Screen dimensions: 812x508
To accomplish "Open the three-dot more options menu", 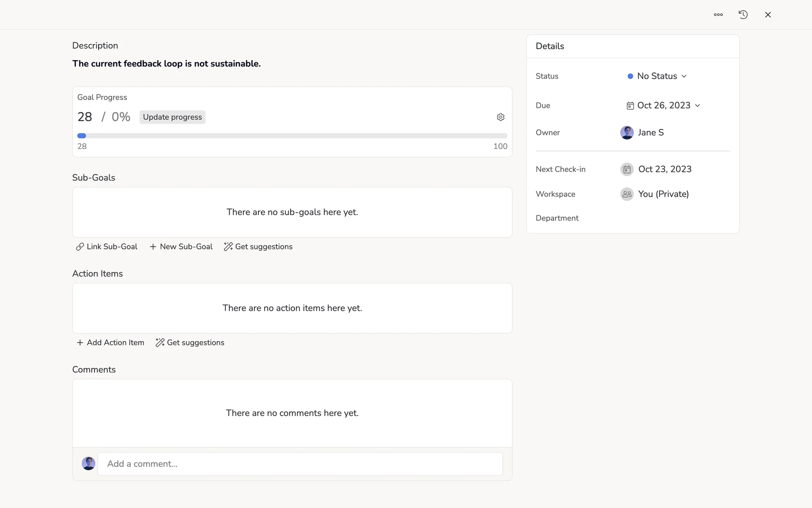I will click(x=718, y=15).
